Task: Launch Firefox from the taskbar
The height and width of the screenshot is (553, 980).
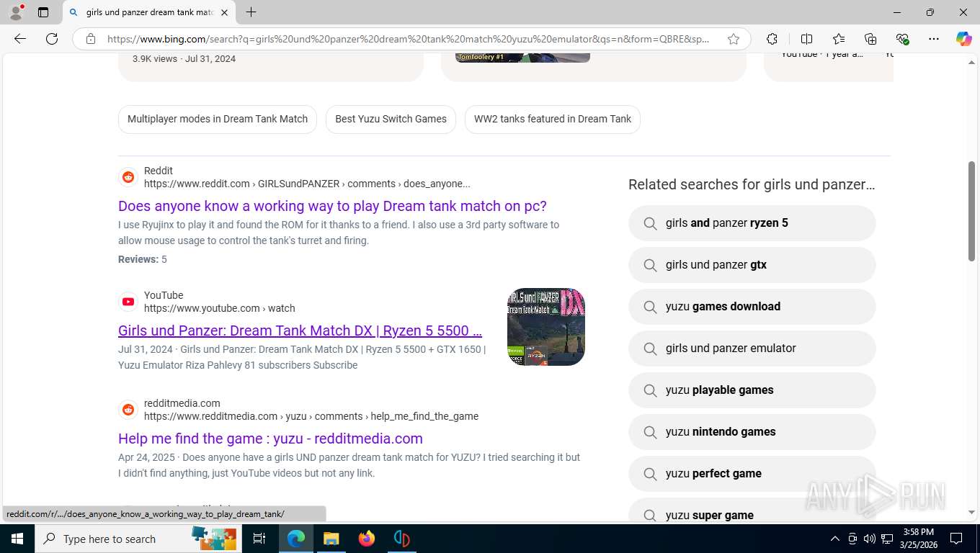Action: pos(366,539)
